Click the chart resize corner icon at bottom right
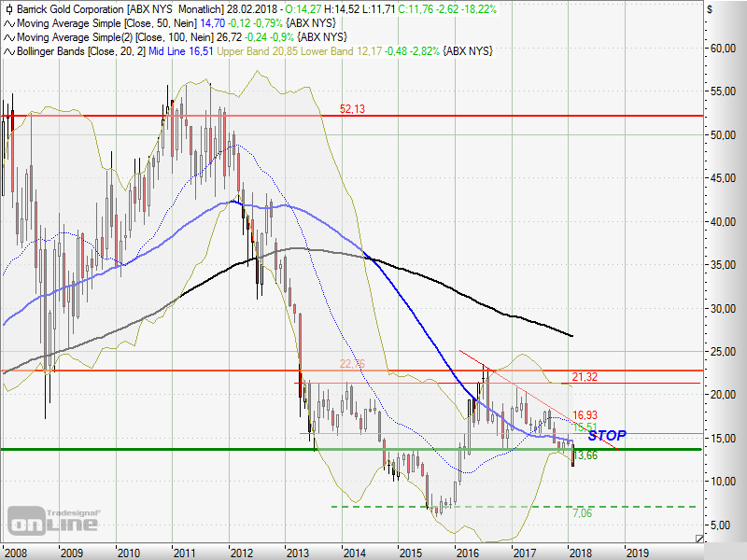Screen dimensions: 747x560 click(698, 539)
